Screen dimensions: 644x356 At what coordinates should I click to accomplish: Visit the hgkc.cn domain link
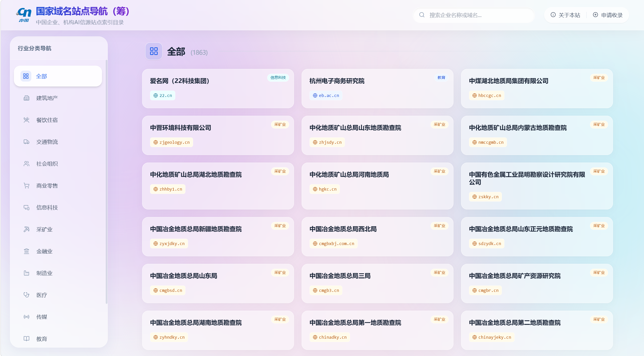click(x=325, y=189)
